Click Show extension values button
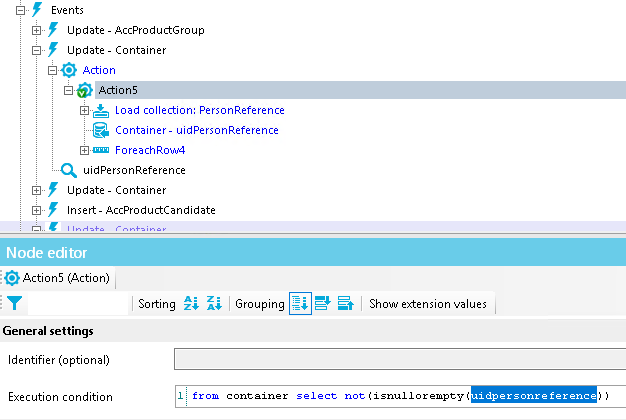This screenshot has height=420, width=626. pyautogui.click(x=428, y=304)
